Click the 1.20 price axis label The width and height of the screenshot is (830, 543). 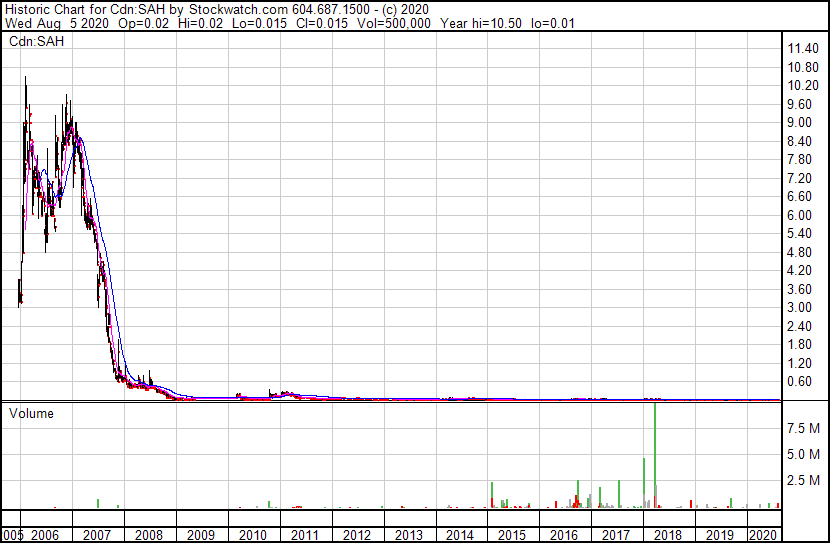[x=799, y=364]
